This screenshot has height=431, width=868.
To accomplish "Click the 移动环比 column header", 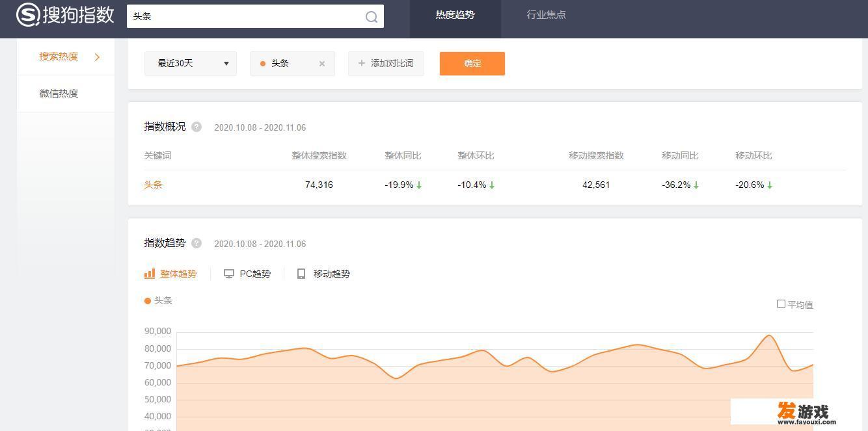I will pos(753,156).
